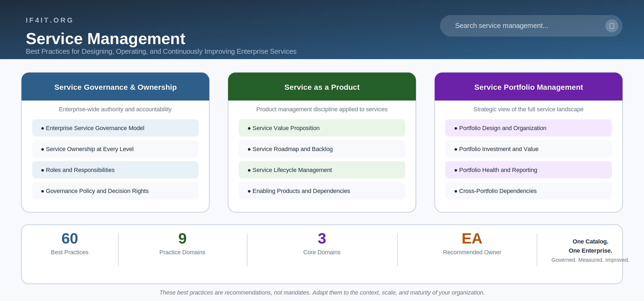Select Portfolio Health and Reporting
This screenshot has width=644, height=301.
pos(528,170)
